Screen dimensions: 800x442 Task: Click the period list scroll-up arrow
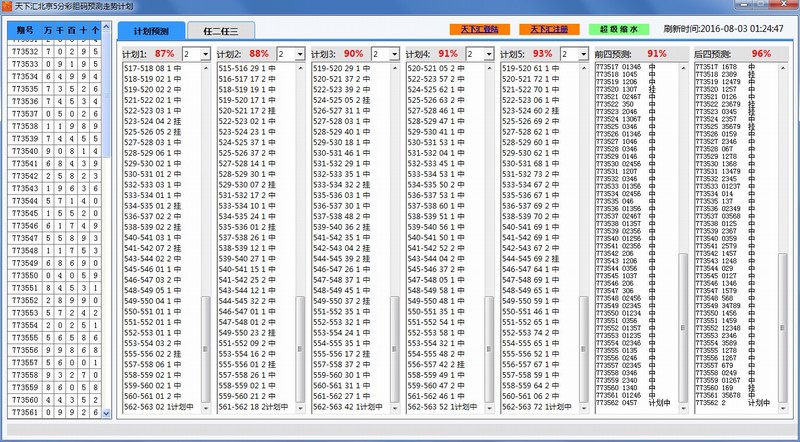106,24
